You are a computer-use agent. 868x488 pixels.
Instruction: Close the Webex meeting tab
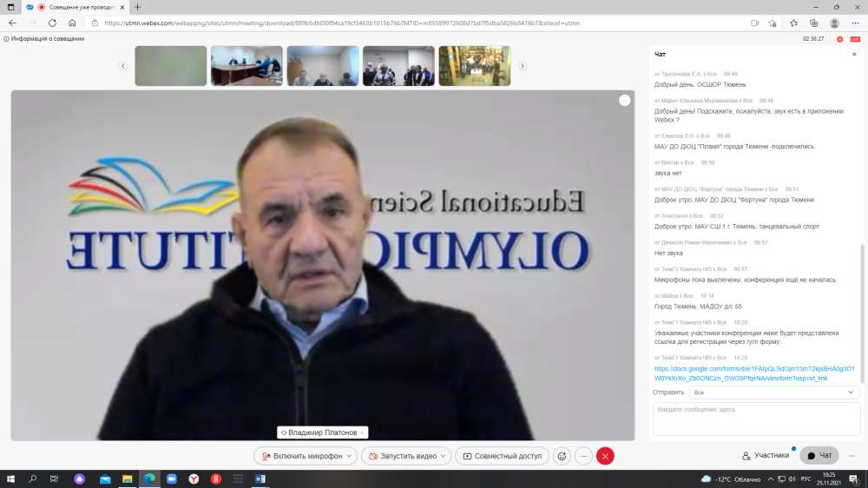coord(122,7)
